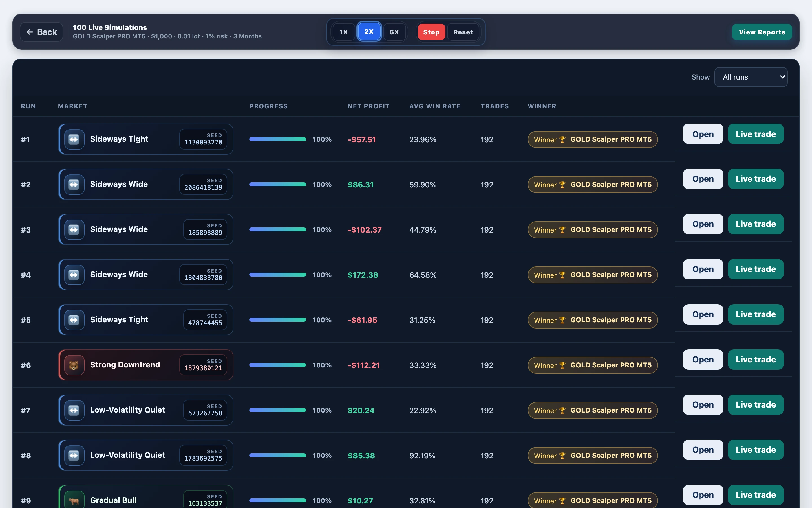Start Live trade for run #2

756,179
